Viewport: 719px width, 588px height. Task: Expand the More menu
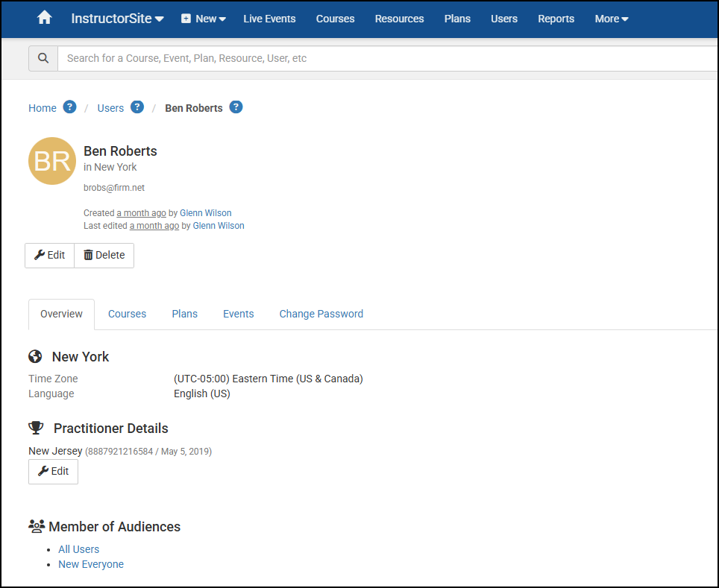[612, 19]
